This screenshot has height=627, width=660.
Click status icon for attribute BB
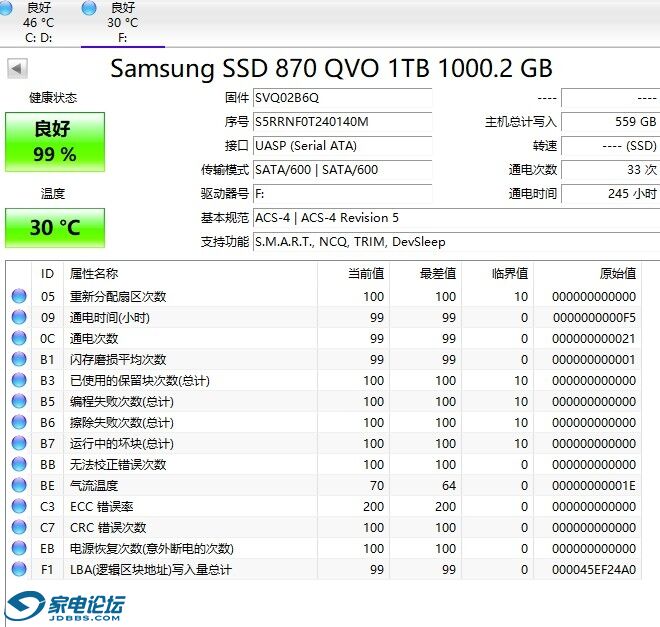point(19,464)
